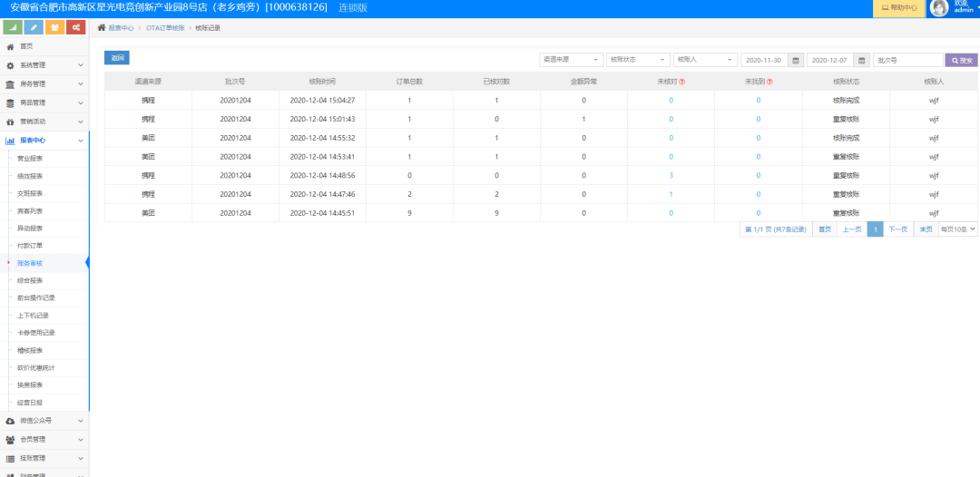Open 异动报表 submenu item
Image resolution: width=980 pixels, height=477 pixels.
point(30,229)
